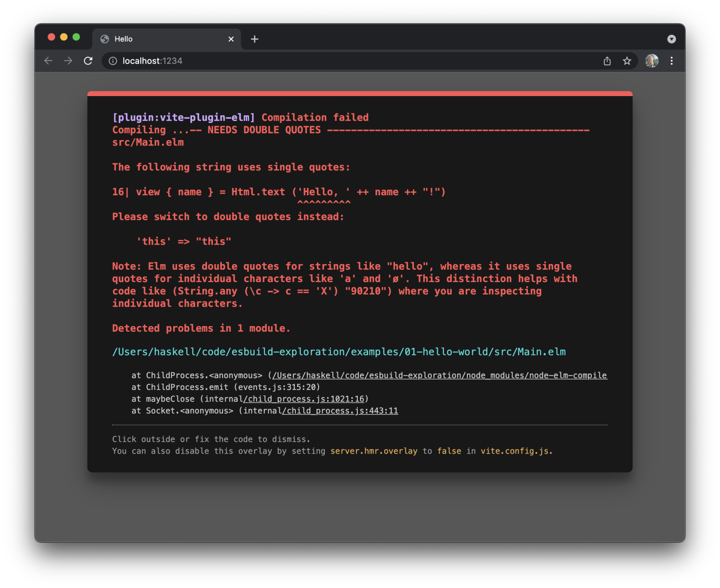Click the red bar atop the error overlay
The width and height of the screenshot is (720, 588).
(x=360, y=93)
